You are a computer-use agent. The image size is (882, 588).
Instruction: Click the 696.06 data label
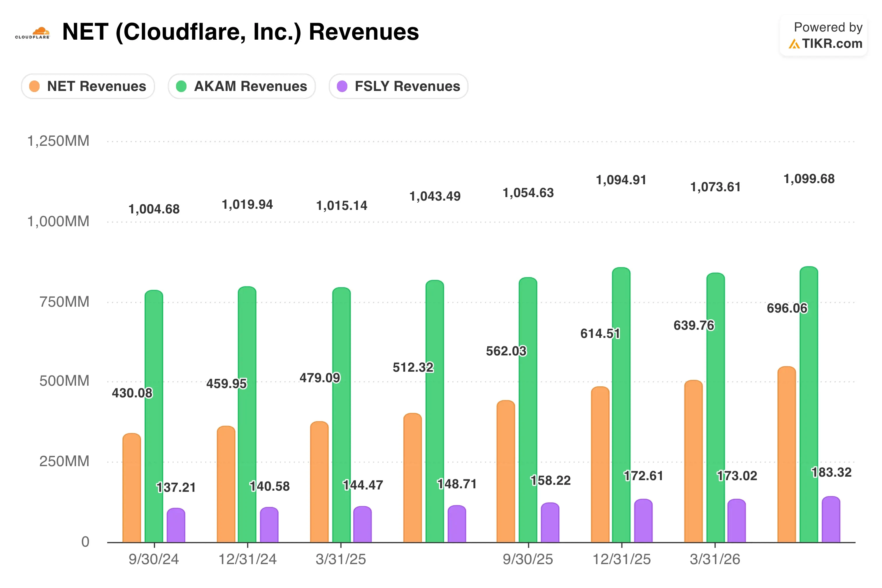tap(787, 308)
